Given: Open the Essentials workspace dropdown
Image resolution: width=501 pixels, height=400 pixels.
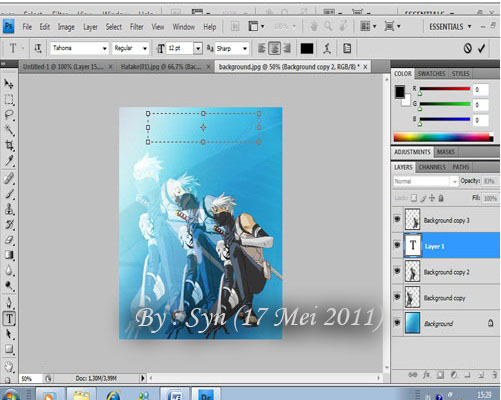Looking at the screenshot, I should pyautogui.click(x=450, y=27).
